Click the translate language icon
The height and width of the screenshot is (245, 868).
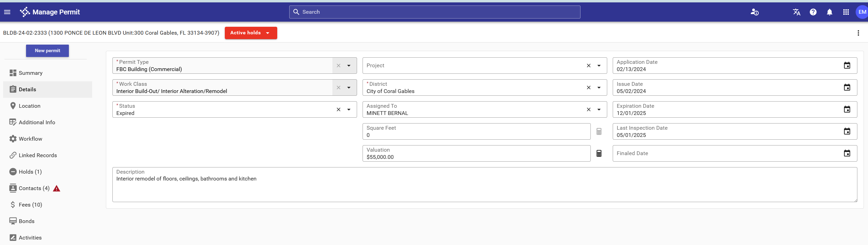[x=796, y=12]
